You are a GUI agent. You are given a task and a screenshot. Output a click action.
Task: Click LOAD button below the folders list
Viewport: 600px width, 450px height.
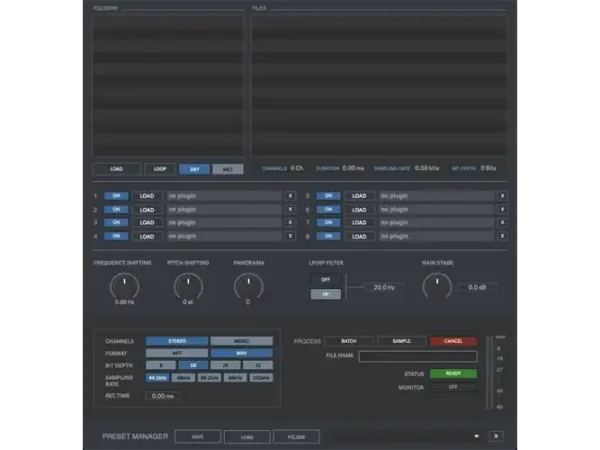click(116, 169)
